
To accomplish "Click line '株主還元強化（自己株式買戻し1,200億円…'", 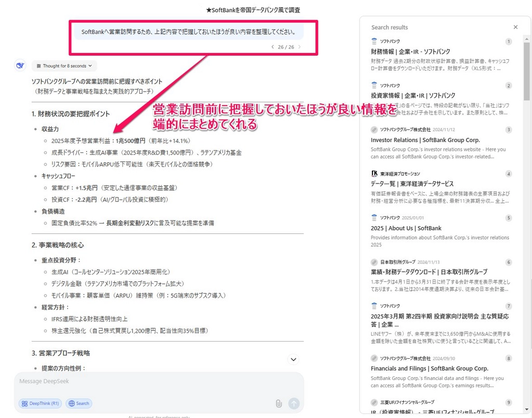I will pyautogui.click(x=130, y=331).
